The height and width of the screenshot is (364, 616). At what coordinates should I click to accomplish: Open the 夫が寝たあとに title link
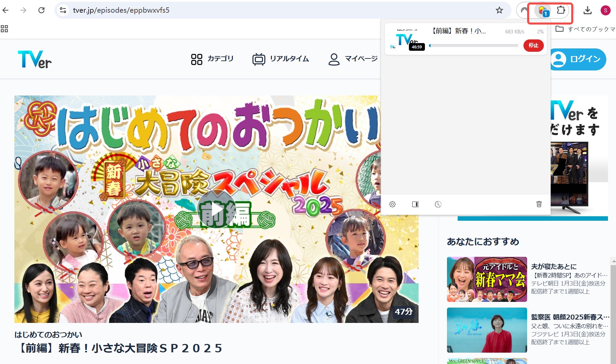click(x=554, y=266)
